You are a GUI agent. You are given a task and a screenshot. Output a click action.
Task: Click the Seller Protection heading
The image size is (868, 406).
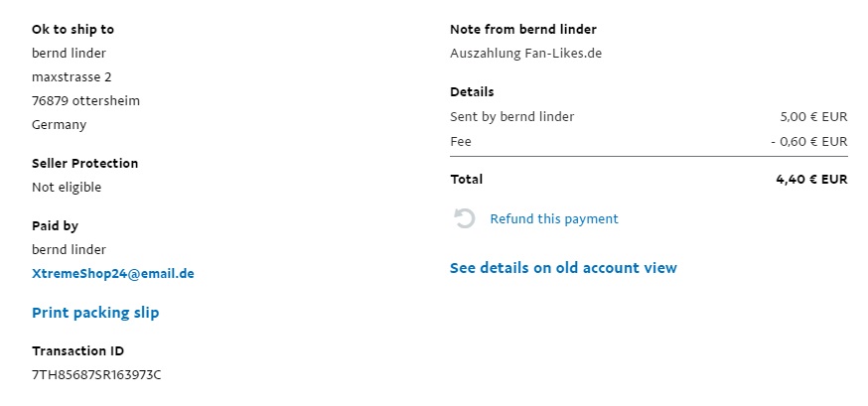[x=84, y=163]
